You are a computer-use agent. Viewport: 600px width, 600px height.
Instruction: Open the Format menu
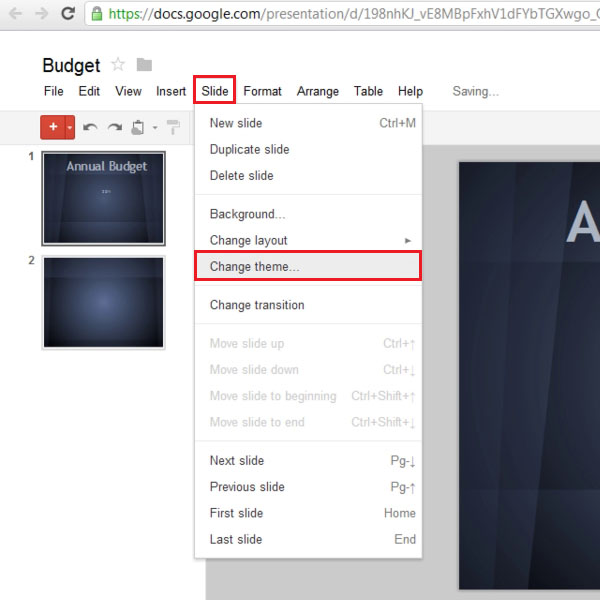(x=262, y=91)
